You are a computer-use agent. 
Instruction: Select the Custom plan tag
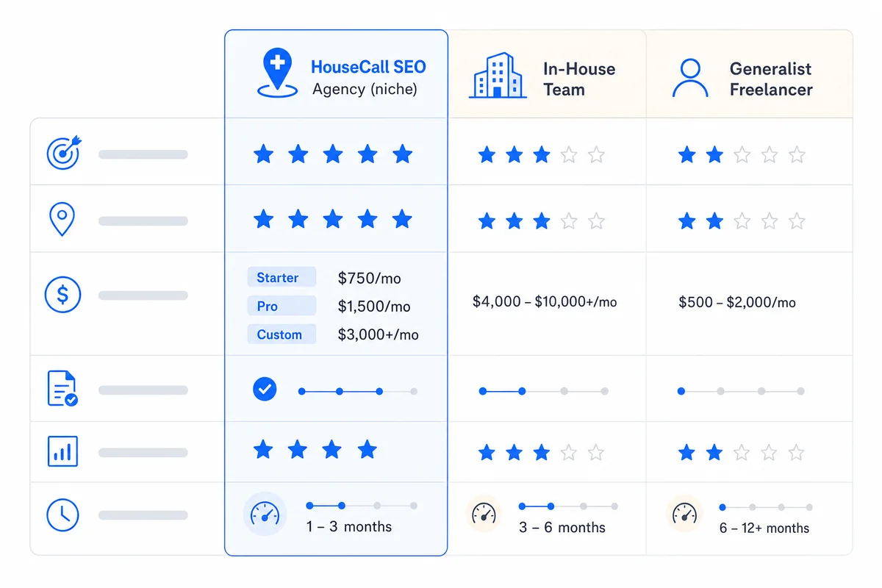[x=282, y=334]
